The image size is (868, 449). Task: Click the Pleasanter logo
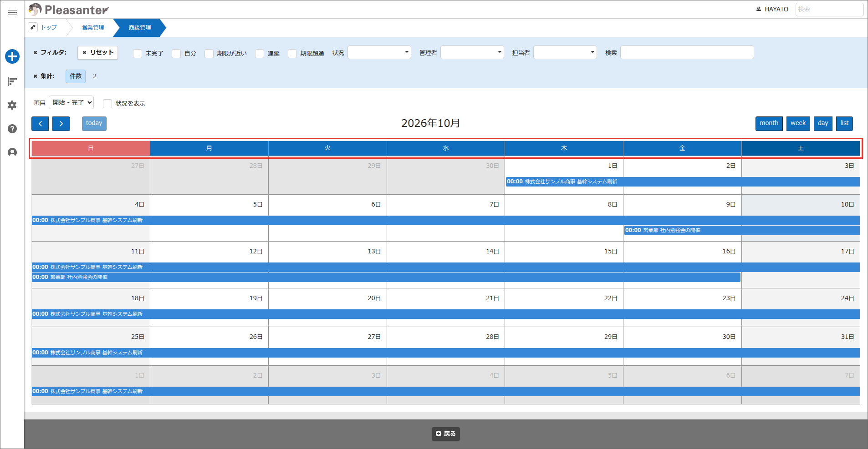(x=69, y=10)
